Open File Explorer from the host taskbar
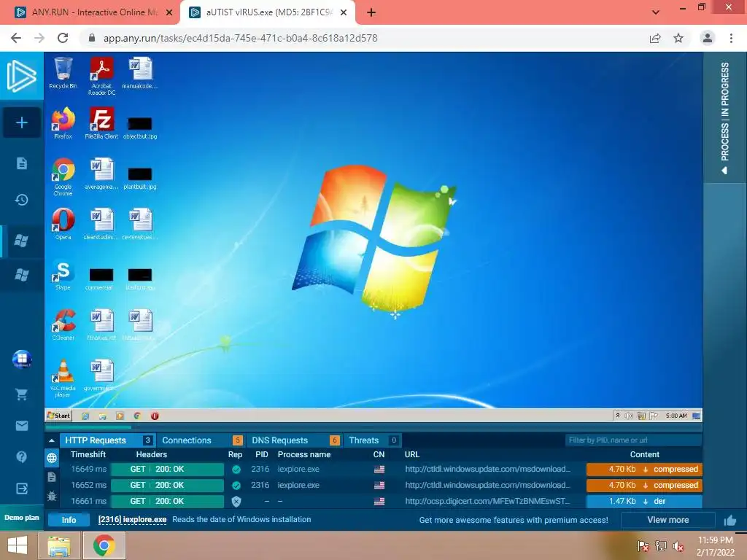Screen dimensions: 747x560 tap(59, 545)
